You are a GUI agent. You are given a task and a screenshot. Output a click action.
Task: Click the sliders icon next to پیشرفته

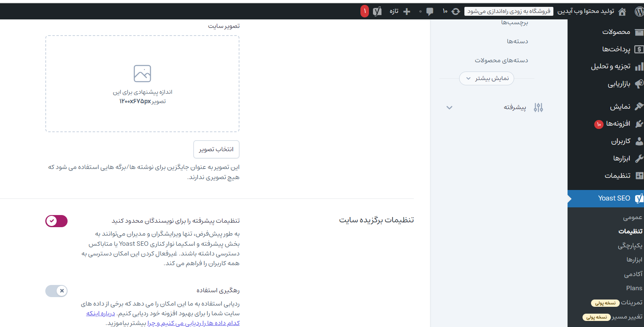point(538,108)
